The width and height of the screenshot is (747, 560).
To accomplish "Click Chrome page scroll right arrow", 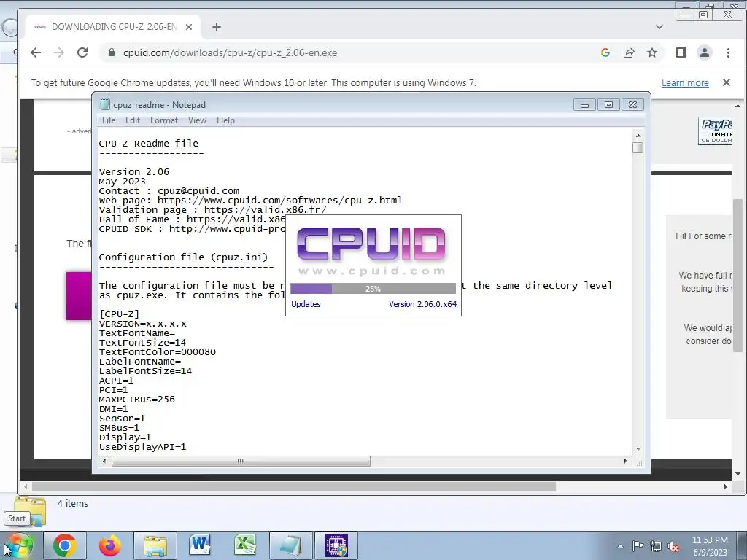I will pos(726,486).
